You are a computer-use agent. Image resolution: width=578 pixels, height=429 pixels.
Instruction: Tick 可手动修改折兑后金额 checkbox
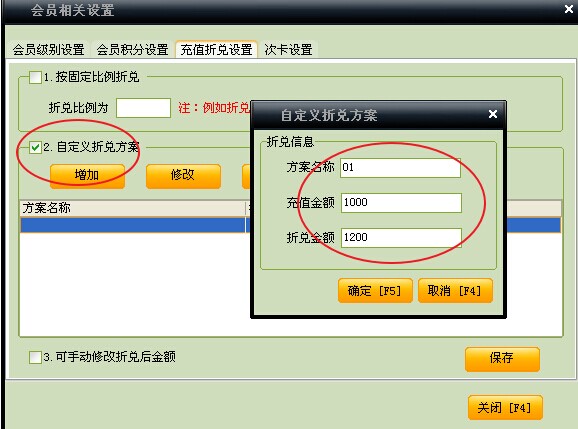coord(35,357)
